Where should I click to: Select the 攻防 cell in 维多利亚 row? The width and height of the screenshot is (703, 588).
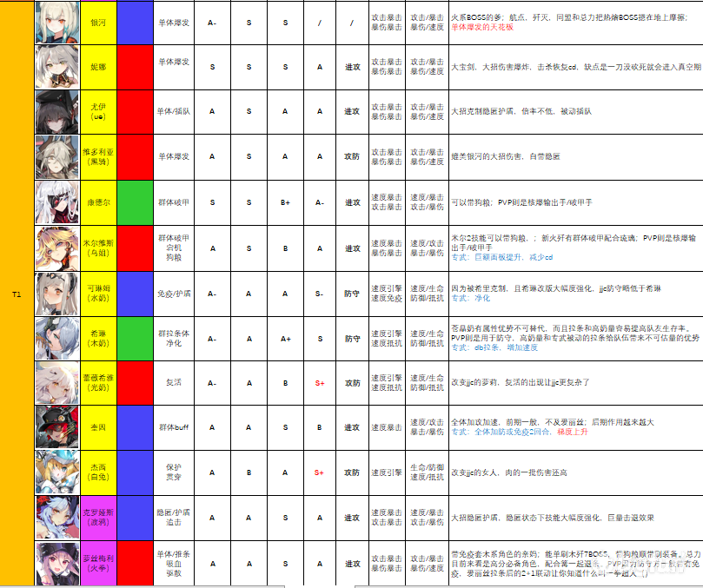[x=352, y=157]
